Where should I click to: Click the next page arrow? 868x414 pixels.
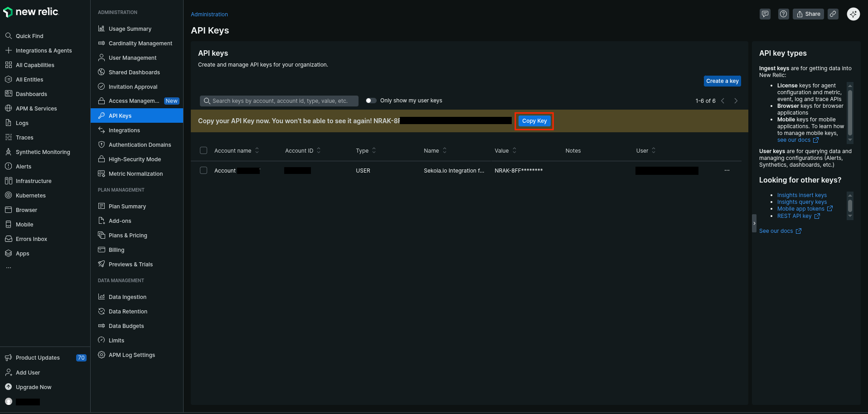click(736, 101)
